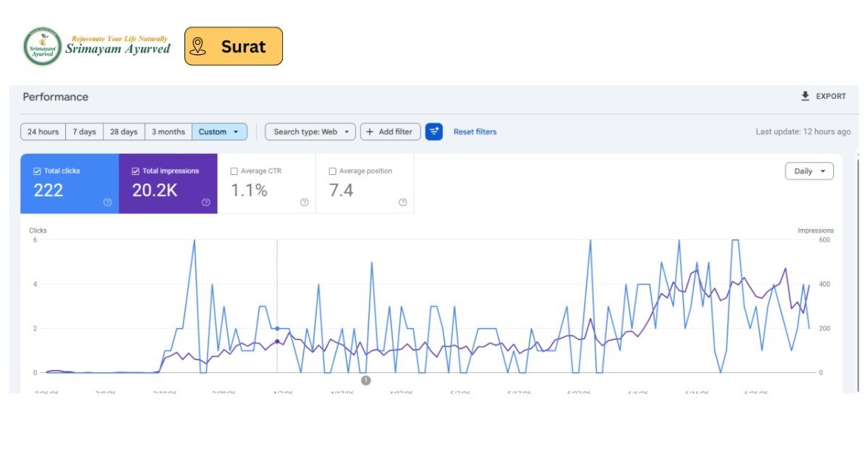Click the Reset filters link
Image resolution: width=868 pixels, height=469 pixels.
(475, 132)
